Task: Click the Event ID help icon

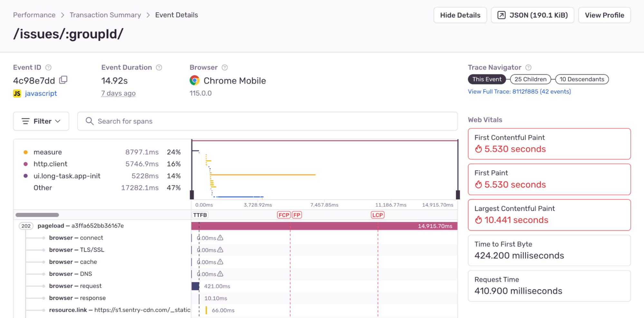Action: tap(48, 67)
